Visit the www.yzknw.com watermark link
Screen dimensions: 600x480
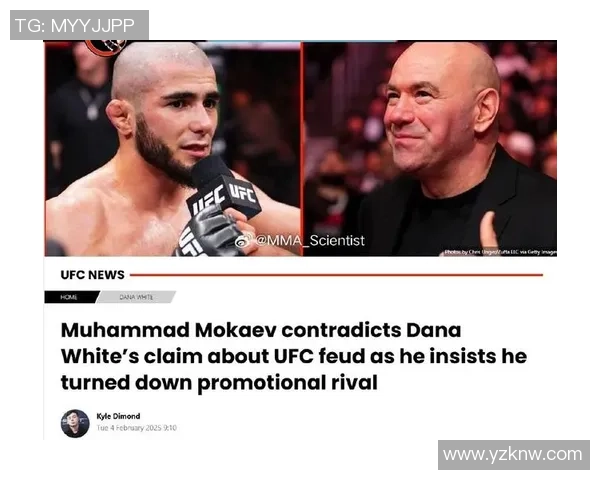point(514,455)
